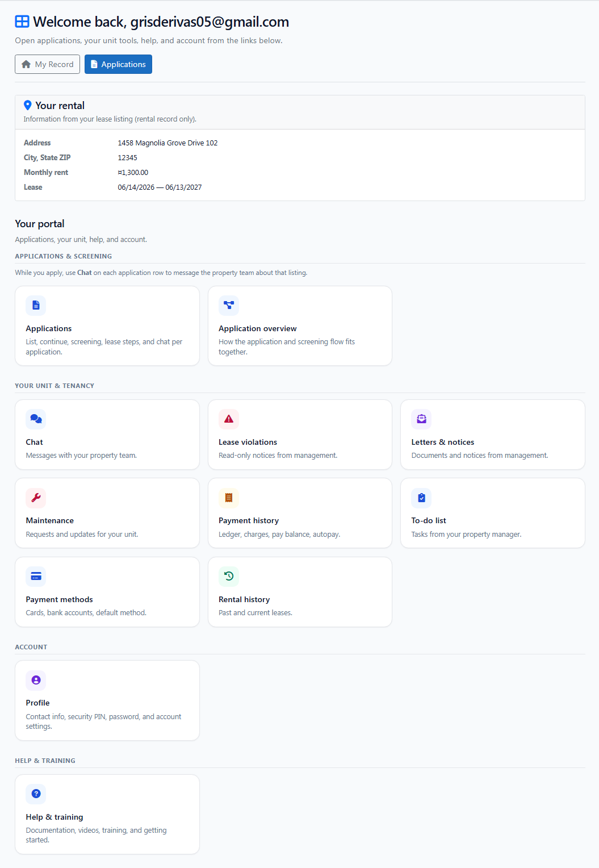Click the City, State ZIP label

point(47,157)
